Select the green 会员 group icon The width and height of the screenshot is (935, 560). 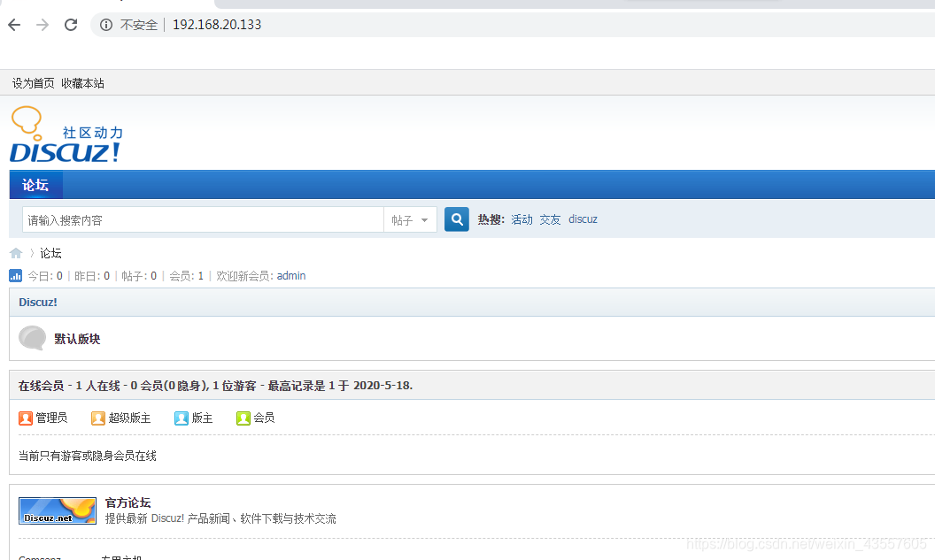click(x=243, y=418)
